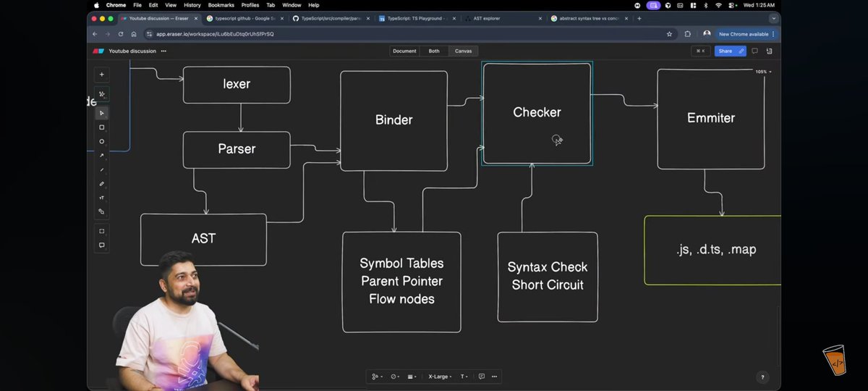Bookmark this page with the star icon
The height and width of the screenshot is (391, 868).
click(x=669, y=34)
